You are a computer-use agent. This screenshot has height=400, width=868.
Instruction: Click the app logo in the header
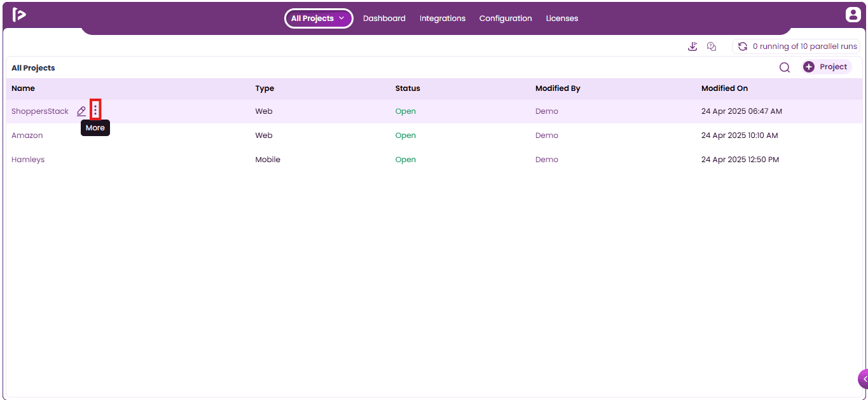(x=19, y=15)
